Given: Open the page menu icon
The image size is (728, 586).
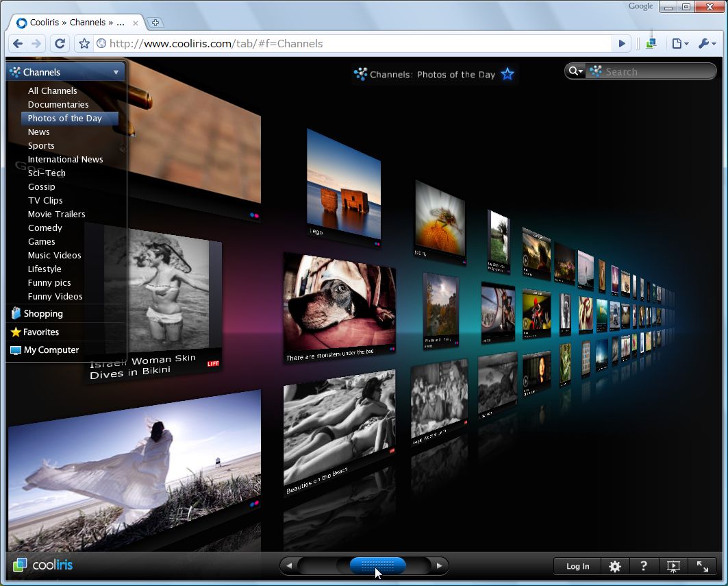Looking at the screenshot, I should coord(680,44).
